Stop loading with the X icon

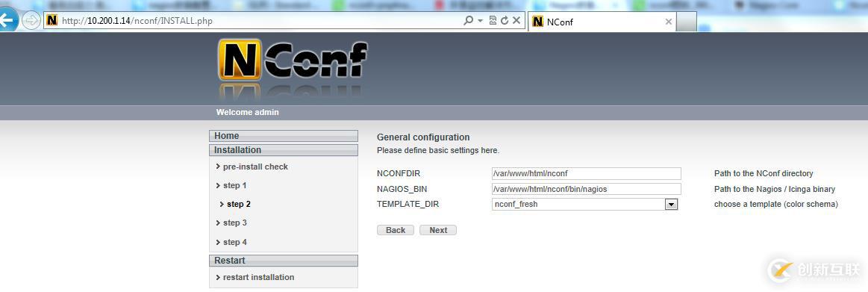516,20
